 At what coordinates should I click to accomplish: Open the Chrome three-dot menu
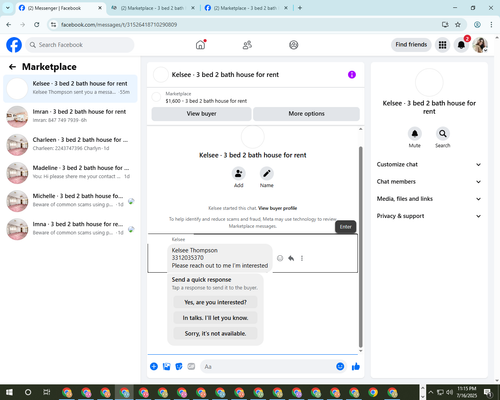[x=491, y=25]
